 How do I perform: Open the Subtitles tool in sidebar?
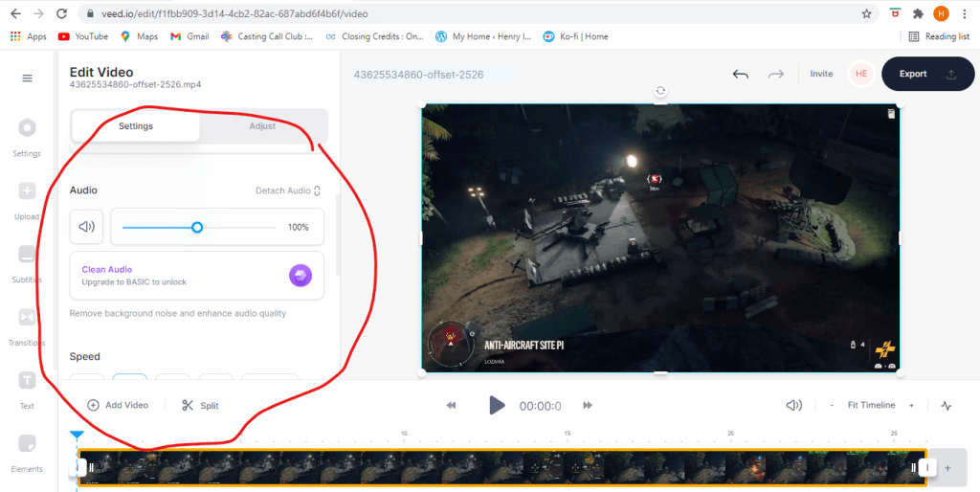(x=27, y=255)
